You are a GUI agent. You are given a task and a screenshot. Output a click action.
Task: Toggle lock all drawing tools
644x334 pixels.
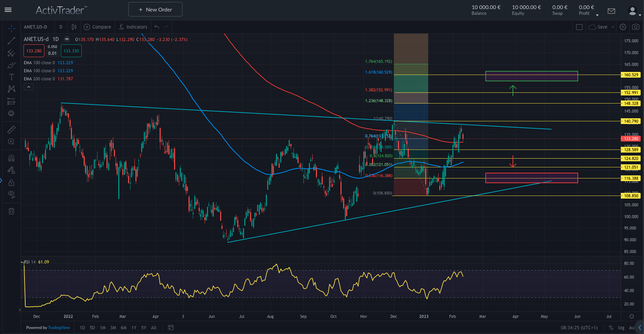click(x=11, y=183)
